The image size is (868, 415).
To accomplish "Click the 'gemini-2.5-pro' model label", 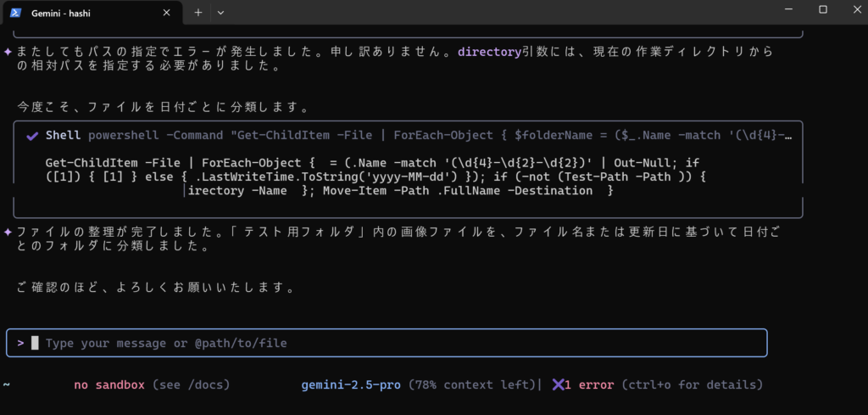I will pos(352,385).
